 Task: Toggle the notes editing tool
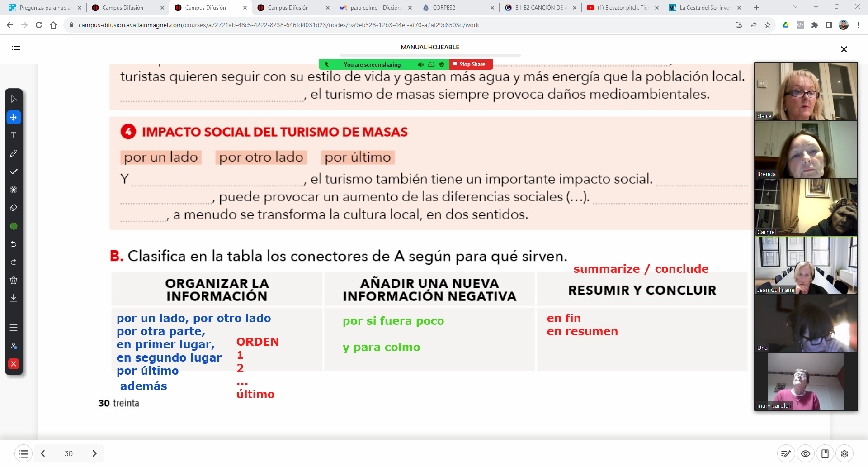pos(786,453)
